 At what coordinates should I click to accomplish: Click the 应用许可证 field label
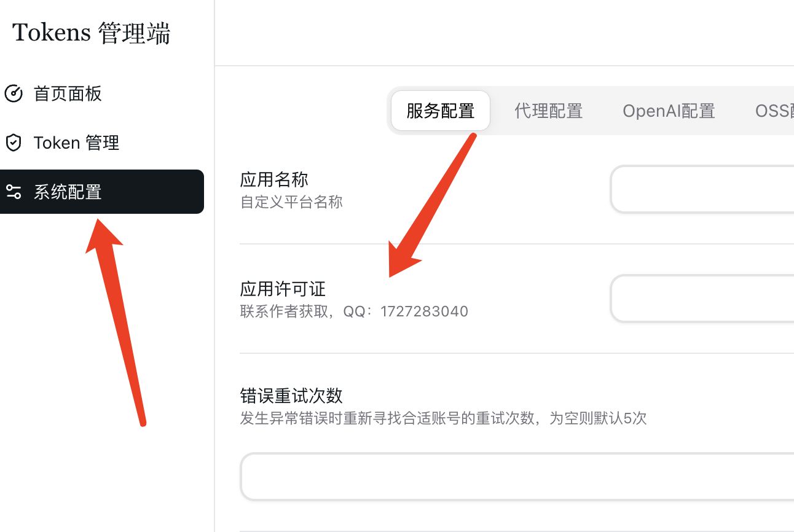tap(283, 289)
